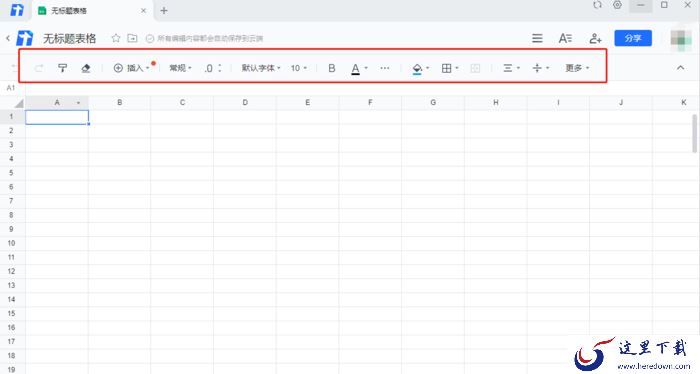Click the format painter icon

click(x=62, y=68)
